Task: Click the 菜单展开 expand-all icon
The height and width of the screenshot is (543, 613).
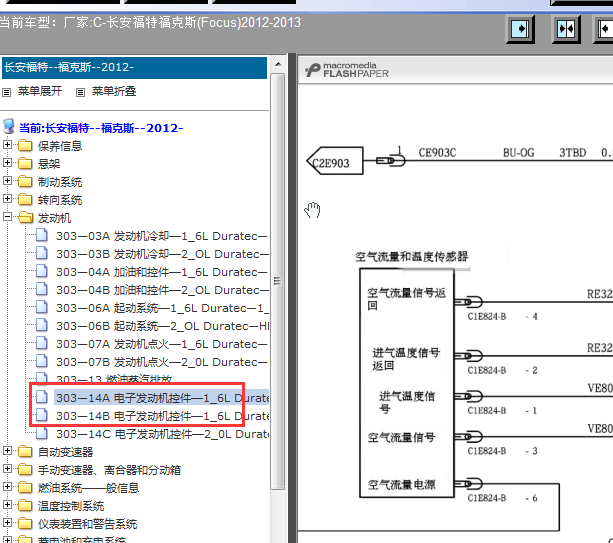Action: point(6,93)
